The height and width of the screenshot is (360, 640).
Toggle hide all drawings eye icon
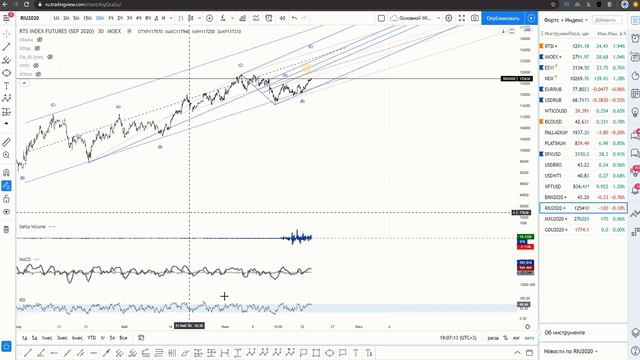click(6, 212)
